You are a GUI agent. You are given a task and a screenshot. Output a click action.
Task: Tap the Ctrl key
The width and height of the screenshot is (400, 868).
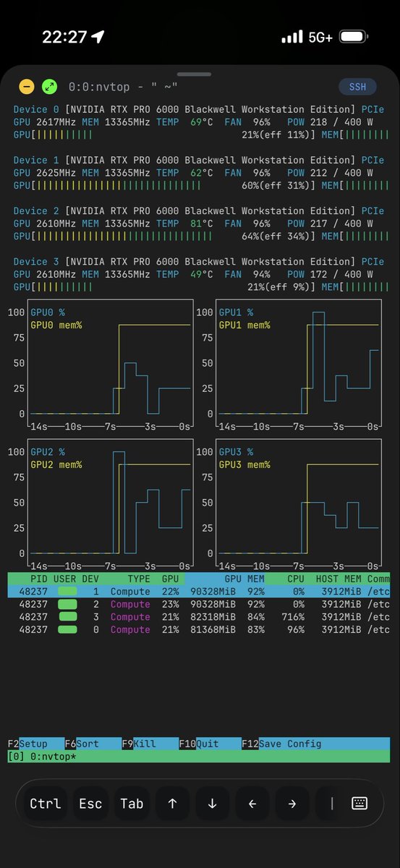point(45,804)
